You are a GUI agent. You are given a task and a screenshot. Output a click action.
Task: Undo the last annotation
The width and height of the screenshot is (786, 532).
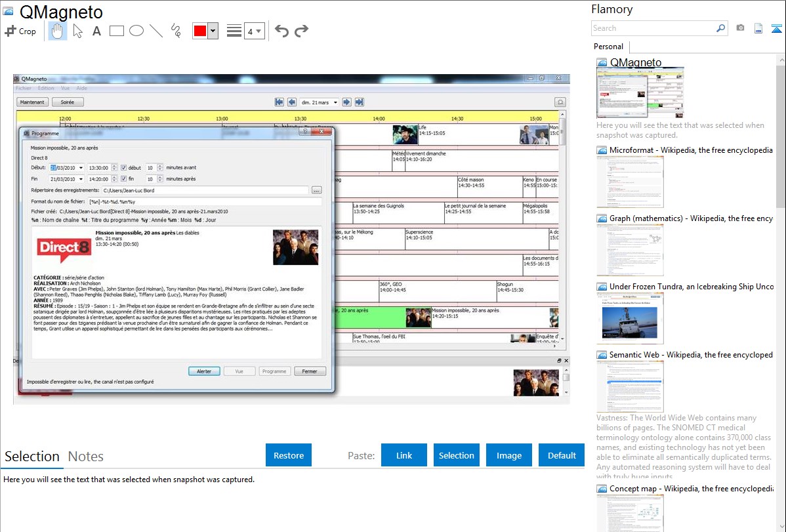[x=281, y=31]
